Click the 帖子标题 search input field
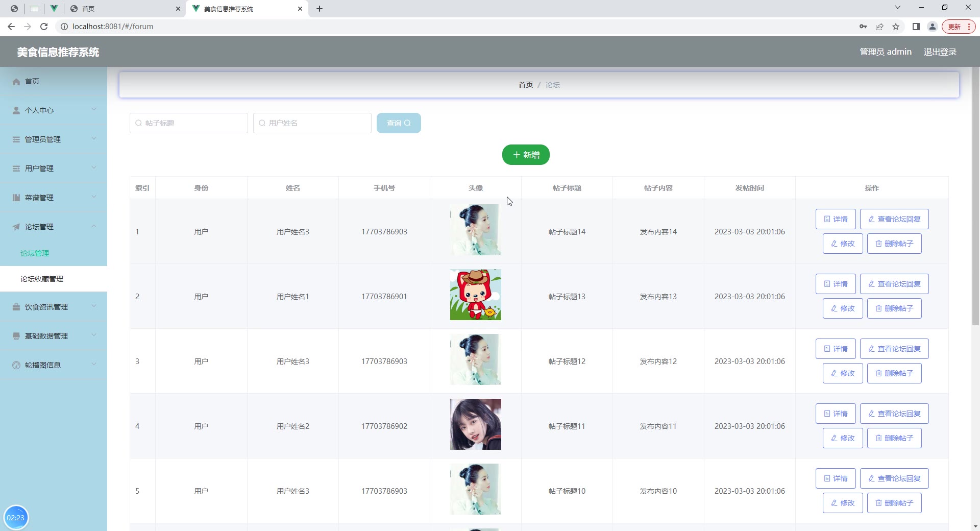This screenshot has height=531, width=980. click(x=189, y=123)
